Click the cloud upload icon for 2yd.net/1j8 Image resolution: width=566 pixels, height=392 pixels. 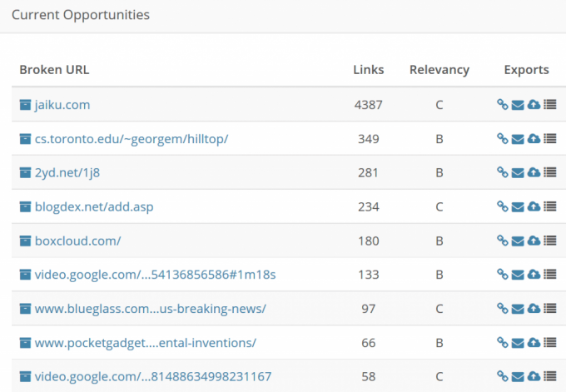[x=534, y=172]
